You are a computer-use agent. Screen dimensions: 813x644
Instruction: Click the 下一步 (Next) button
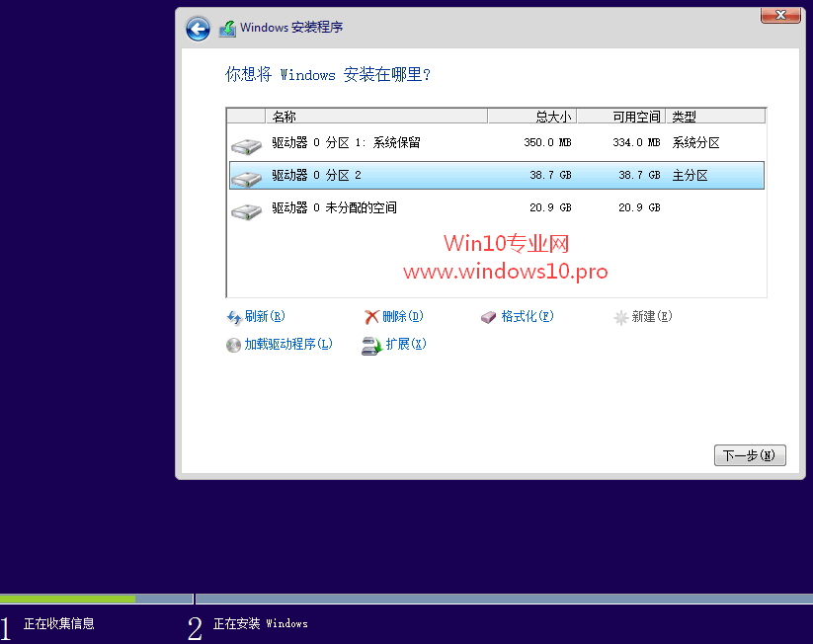pyautogui.click(x=751, y=454)
